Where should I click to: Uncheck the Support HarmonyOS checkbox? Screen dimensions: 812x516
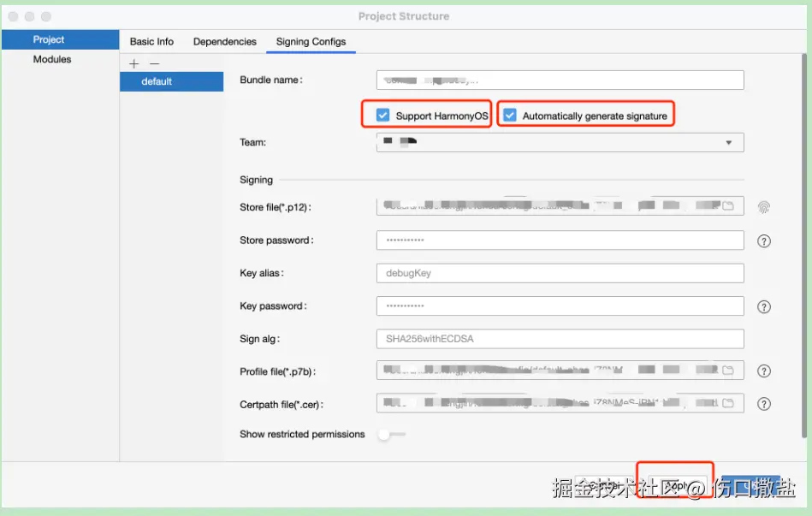pyautogui.click(x=382, y=115)
